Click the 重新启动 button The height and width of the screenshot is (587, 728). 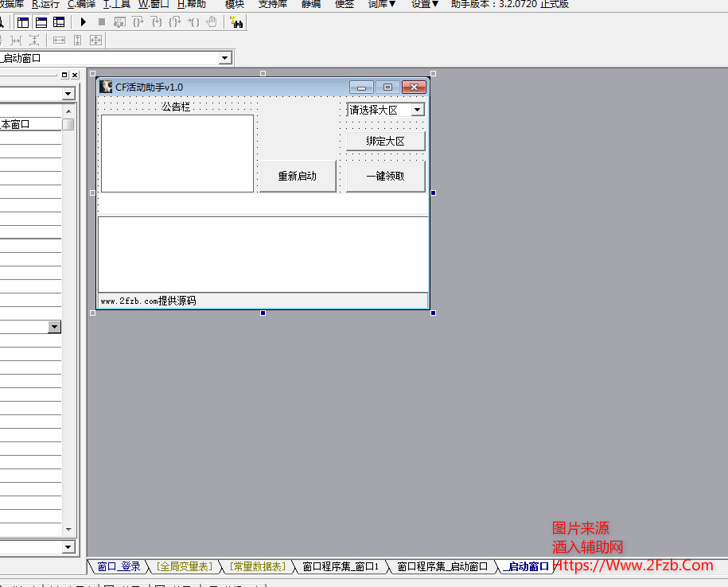pos(297,177)
